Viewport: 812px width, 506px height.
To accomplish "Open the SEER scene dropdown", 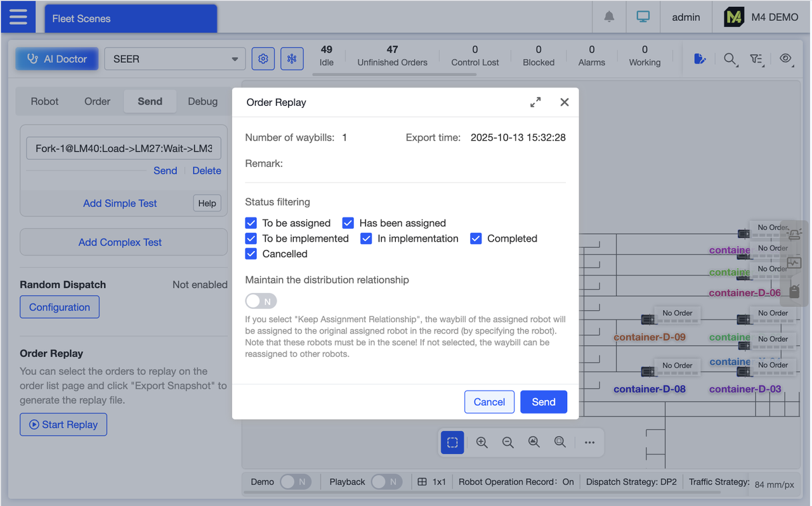I will (x=174, y=58).
